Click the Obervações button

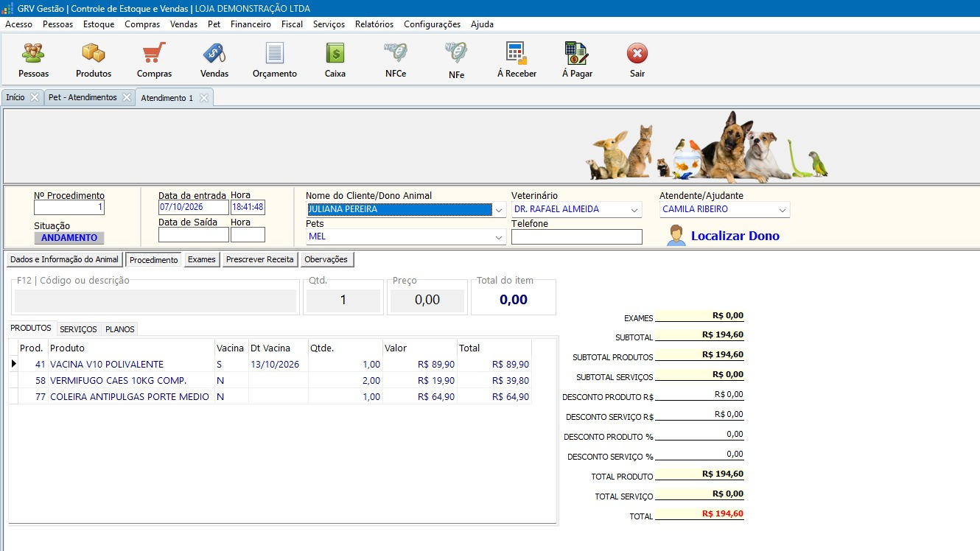click(327, 259)
